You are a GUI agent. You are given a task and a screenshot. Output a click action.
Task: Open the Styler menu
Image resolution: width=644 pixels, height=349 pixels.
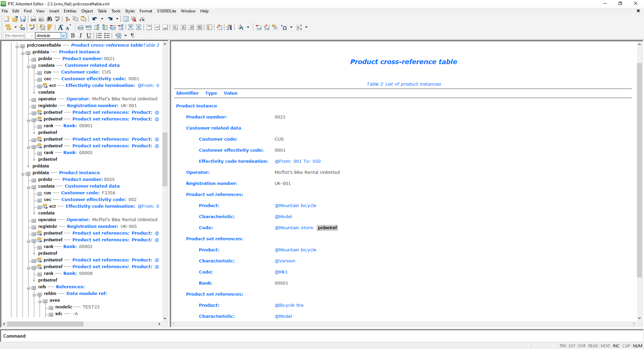pos(130,11)
